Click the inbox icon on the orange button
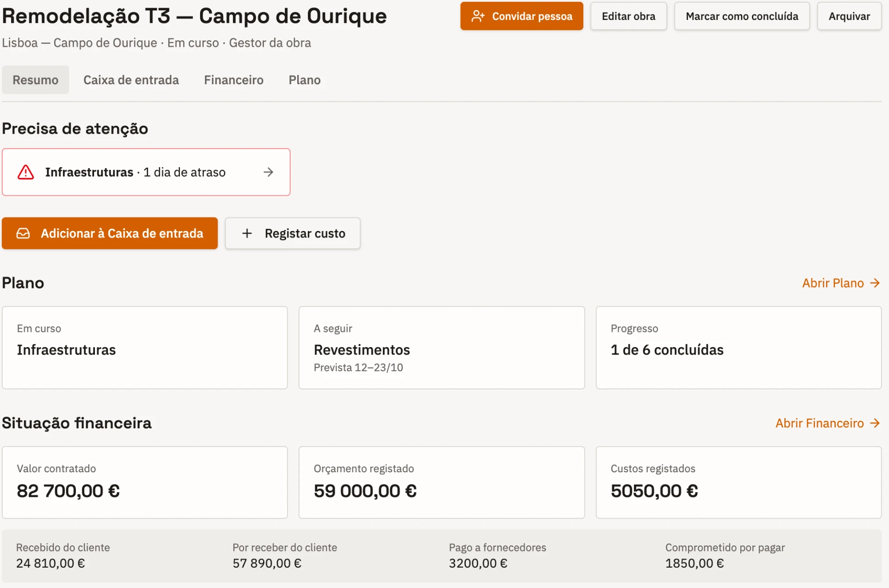 coord(23,233)
